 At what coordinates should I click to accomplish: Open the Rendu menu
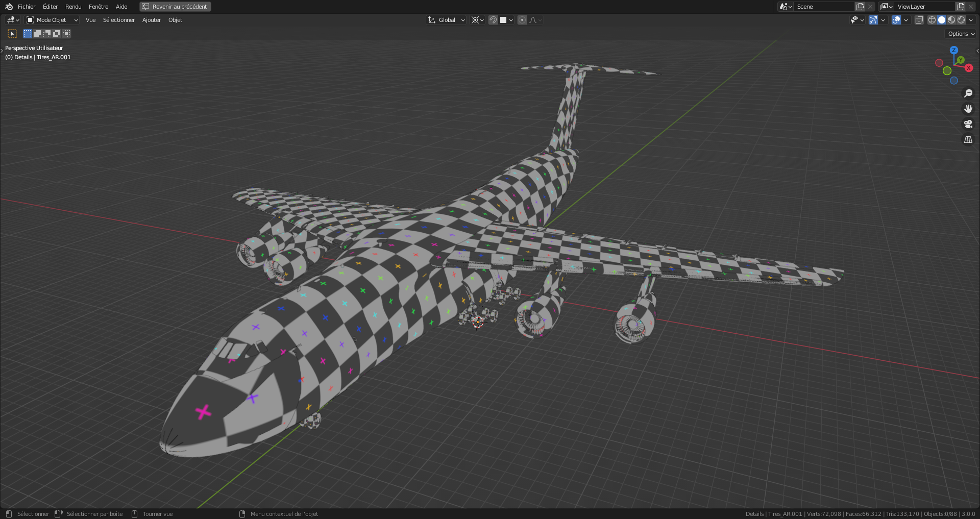coord(73,7)
